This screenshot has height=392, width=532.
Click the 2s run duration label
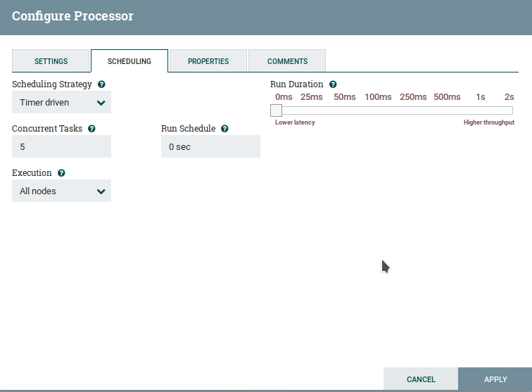coord(509,97)
